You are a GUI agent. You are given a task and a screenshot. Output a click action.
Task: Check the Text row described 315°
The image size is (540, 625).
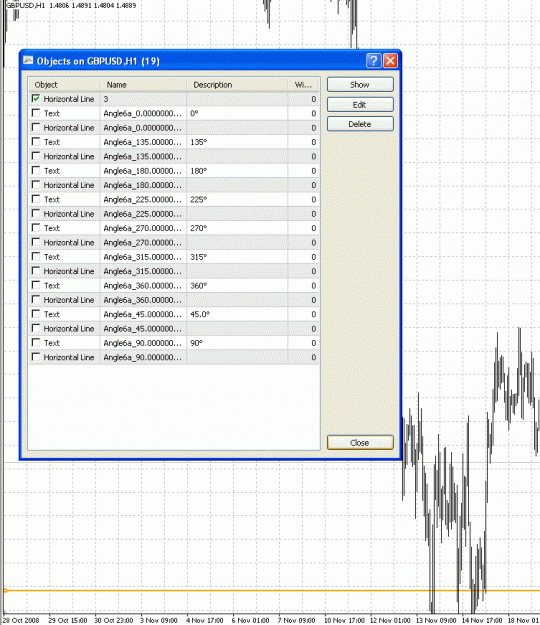point(36,256)
